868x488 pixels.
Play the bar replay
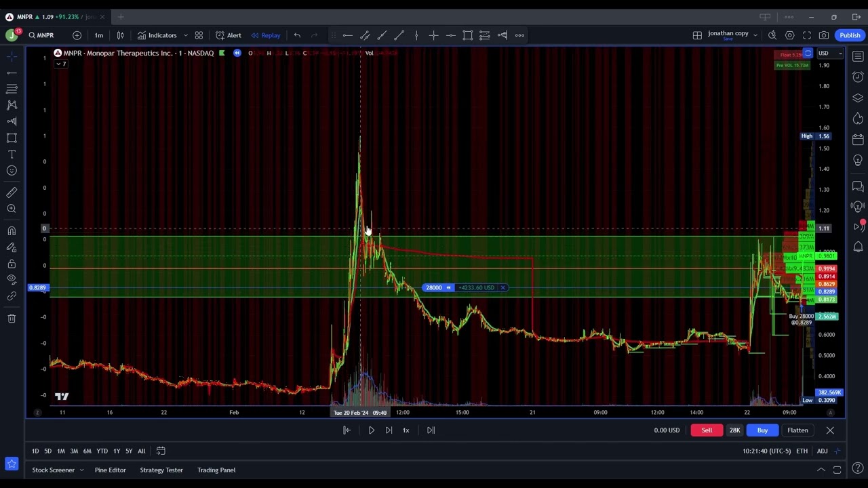[371, 430]
